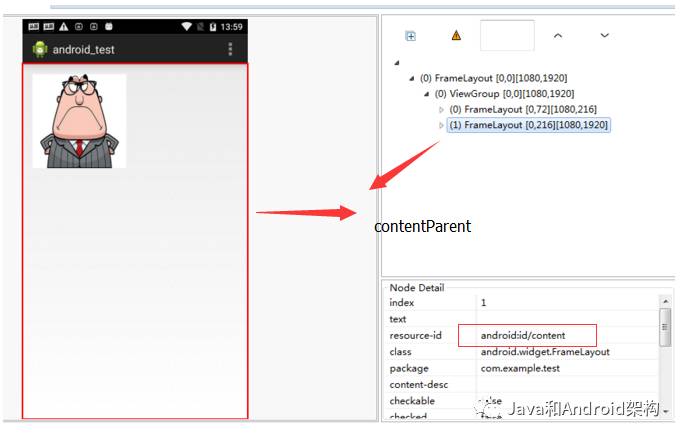Click the cartoon businessman image in the screenshot
The height and width of the screenshot is (438, 681).
coord(79,121)
